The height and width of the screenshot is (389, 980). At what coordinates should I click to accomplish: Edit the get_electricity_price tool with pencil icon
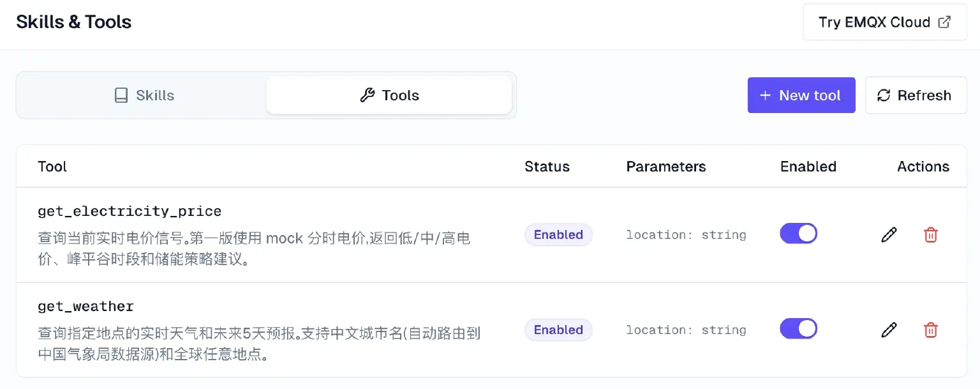(x=889, y=234)
